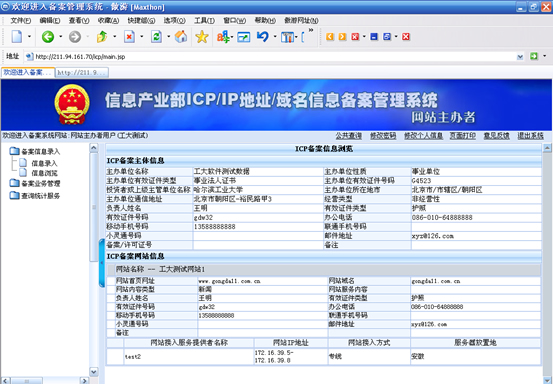This screenshot has height=384, width=553.
Task: Switch to the 欢迎进入备案... tab
Action: click(28, 72)
